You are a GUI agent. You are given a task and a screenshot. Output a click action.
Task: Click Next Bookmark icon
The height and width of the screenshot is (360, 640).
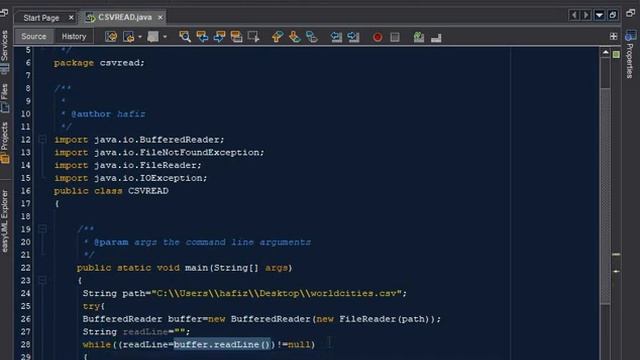295,37
